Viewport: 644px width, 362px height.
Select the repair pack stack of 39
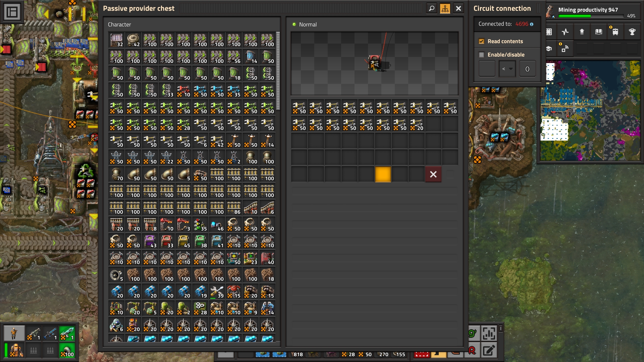click(217, 292)
